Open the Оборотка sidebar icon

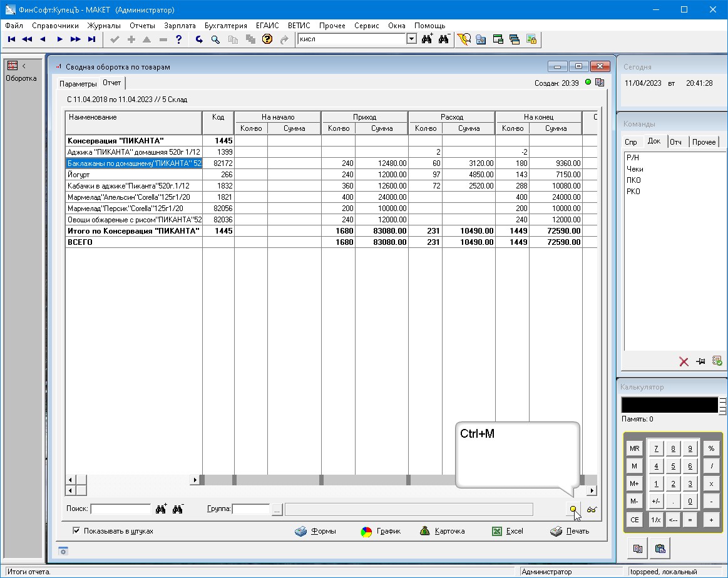click(x=13, y=66)
